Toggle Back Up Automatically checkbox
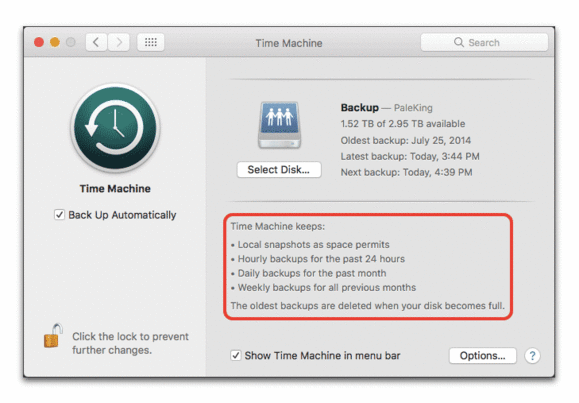 tap(59, 215)
